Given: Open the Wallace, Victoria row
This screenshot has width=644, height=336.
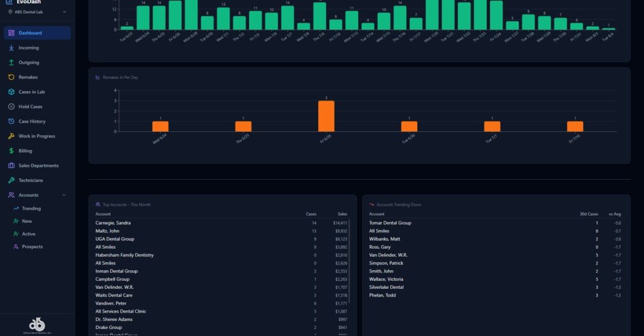Looking at the screenshot, I should coord(496,279).
